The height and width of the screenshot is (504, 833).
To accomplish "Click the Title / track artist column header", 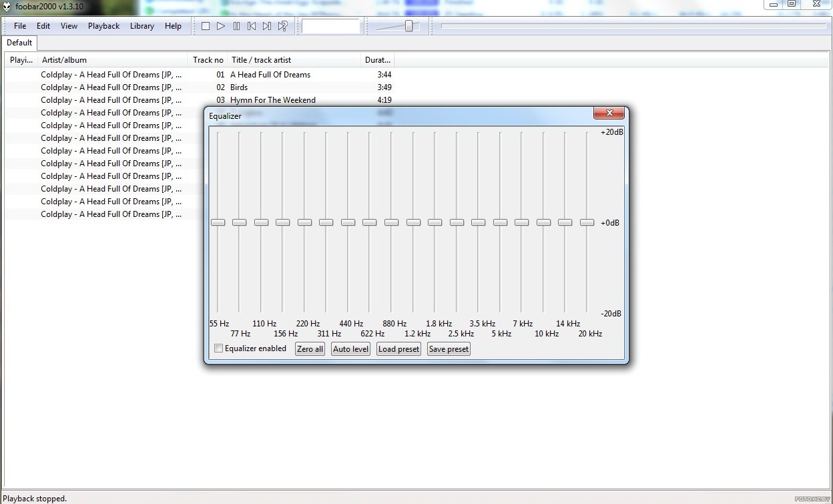I will tap(294, 60).
